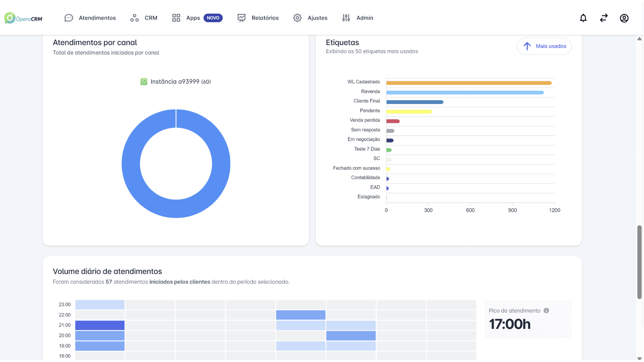Screen dimensions: 644x362
Task: Click the 'Sem resposta' label
Action: (x=366, y=130)
